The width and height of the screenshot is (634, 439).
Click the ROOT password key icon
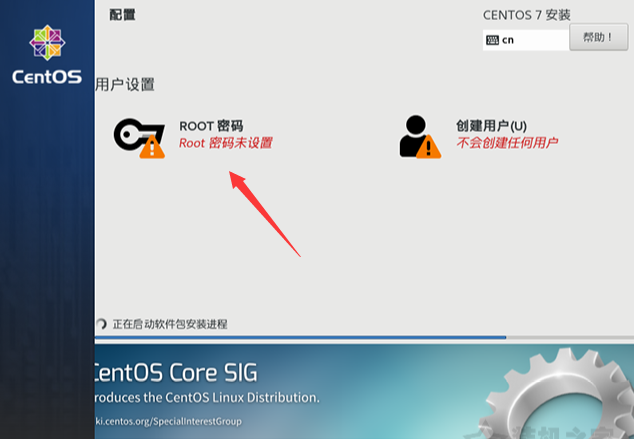(x=139, y=137)
